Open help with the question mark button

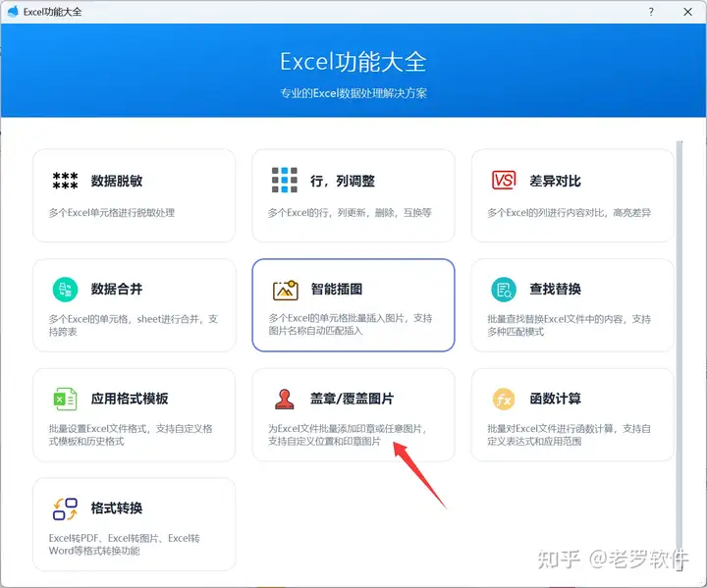click(x=651, y=12)
